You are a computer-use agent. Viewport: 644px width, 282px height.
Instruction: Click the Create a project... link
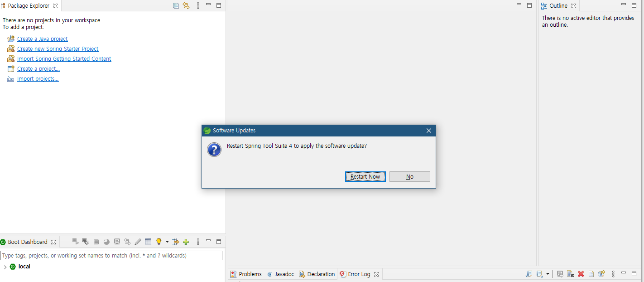tap(38, 69)
